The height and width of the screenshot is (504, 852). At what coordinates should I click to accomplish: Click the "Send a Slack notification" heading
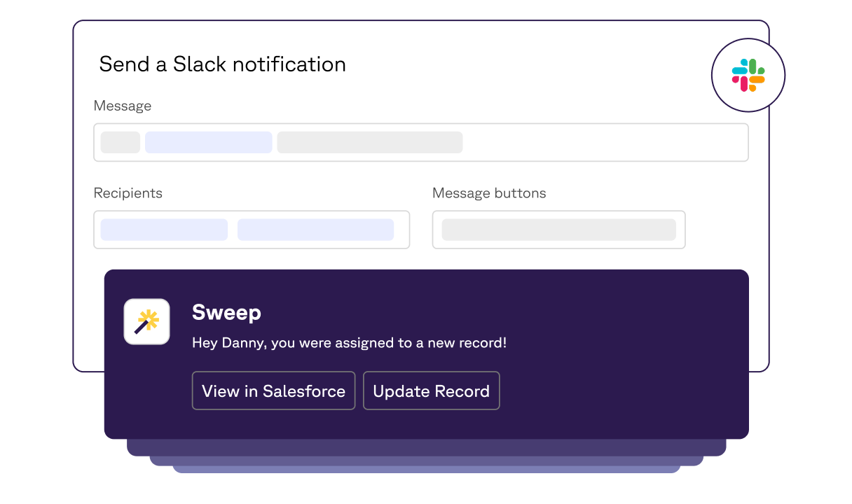click(223, 64)
